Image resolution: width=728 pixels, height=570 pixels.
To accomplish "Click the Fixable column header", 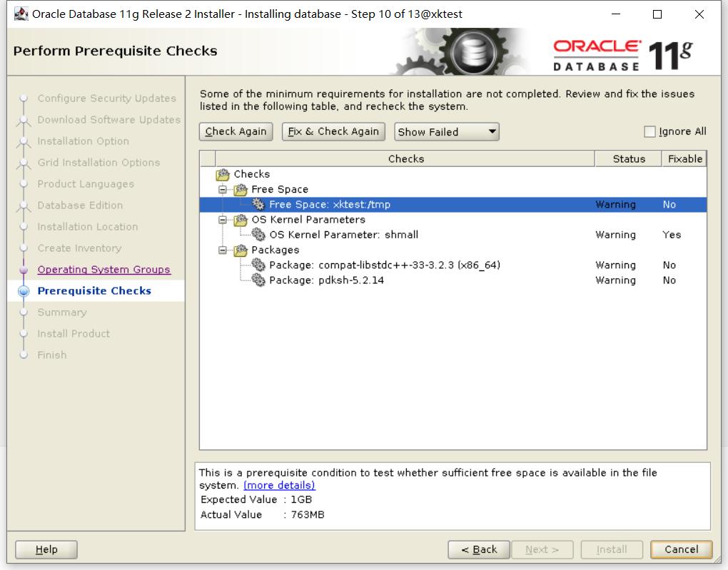I will (684, 159).
